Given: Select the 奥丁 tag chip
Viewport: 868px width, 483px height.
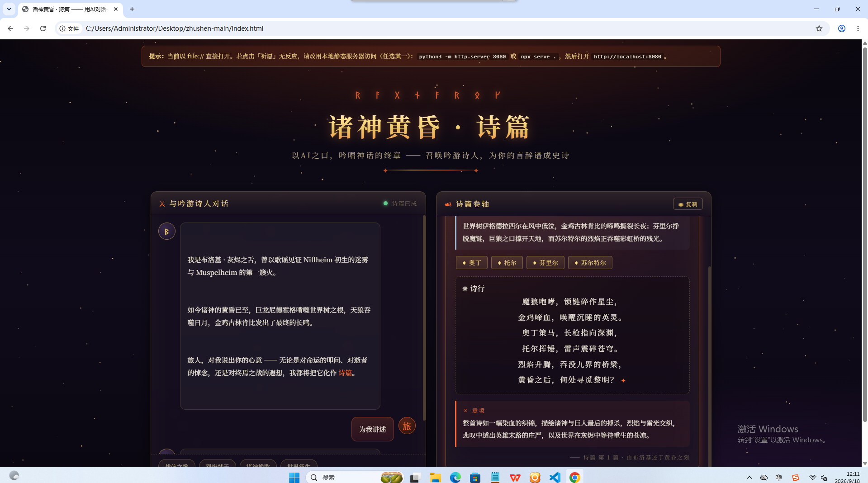Looking at the screenshot, I should point(471,263).
